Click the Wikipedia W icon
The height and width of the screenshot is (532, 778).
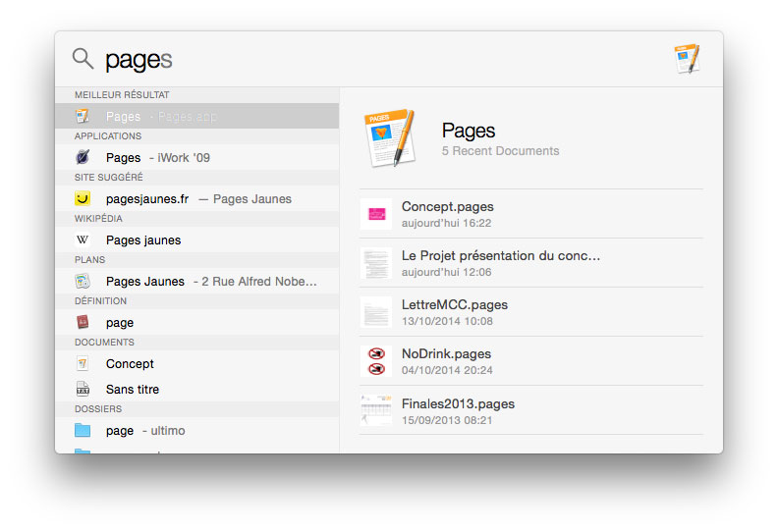[83, 239]
